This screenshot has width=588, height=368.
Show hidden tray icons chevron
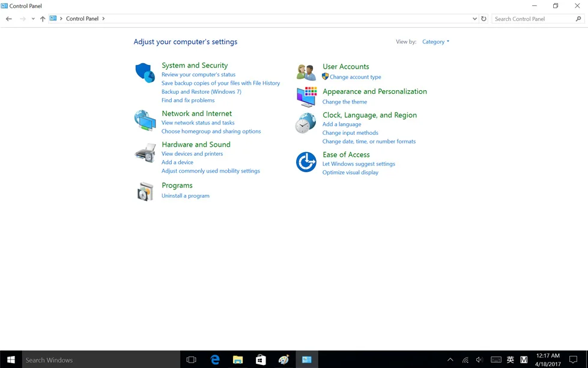(450, 360)
